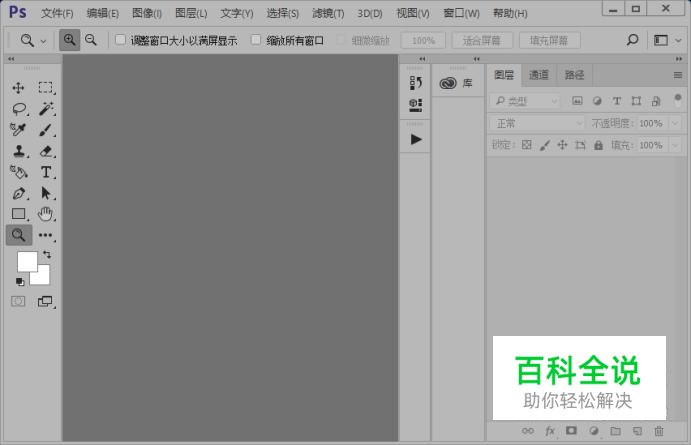The height and width of the screenshot is (445, 691).
Task: Select the Brush tool
Action: 45,130
